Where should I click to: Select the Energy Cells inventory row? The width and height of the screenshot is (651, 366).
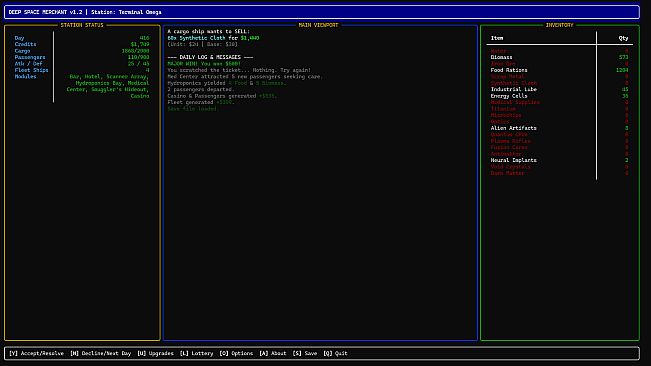click(x=559, y=96)
